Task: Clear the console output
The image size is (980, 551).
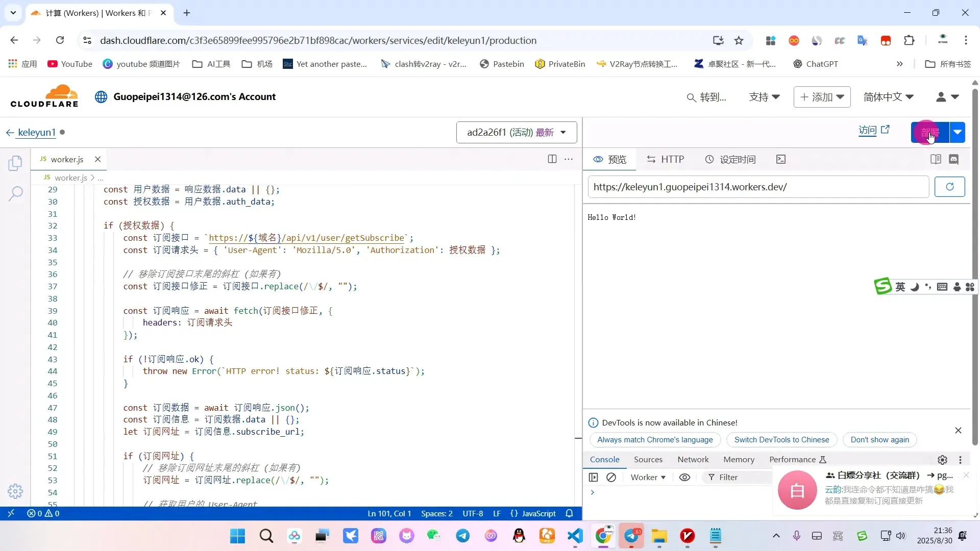Action: point(611,477)
